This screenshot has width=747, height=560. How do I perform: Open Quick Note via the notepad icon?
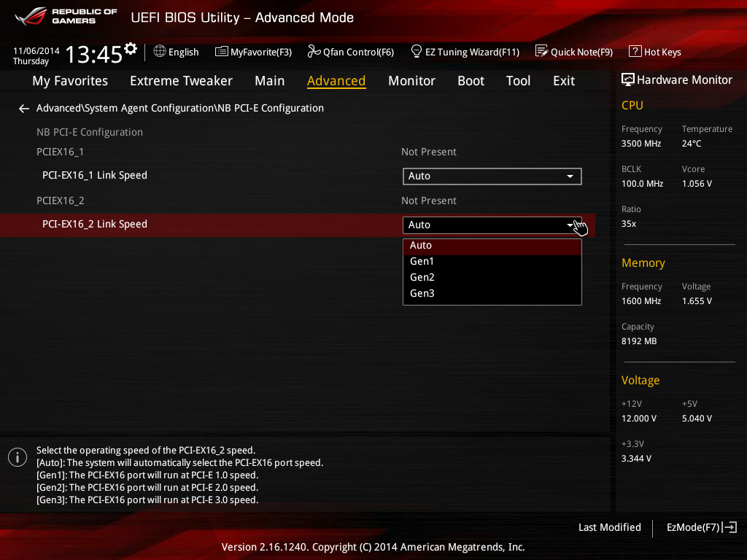pyautogui.click(x=541, y=52)
